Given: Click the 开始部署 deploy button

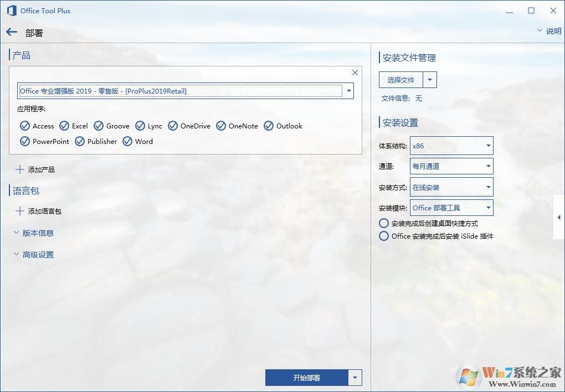Looking at the screenshot, I should point(307,377).
